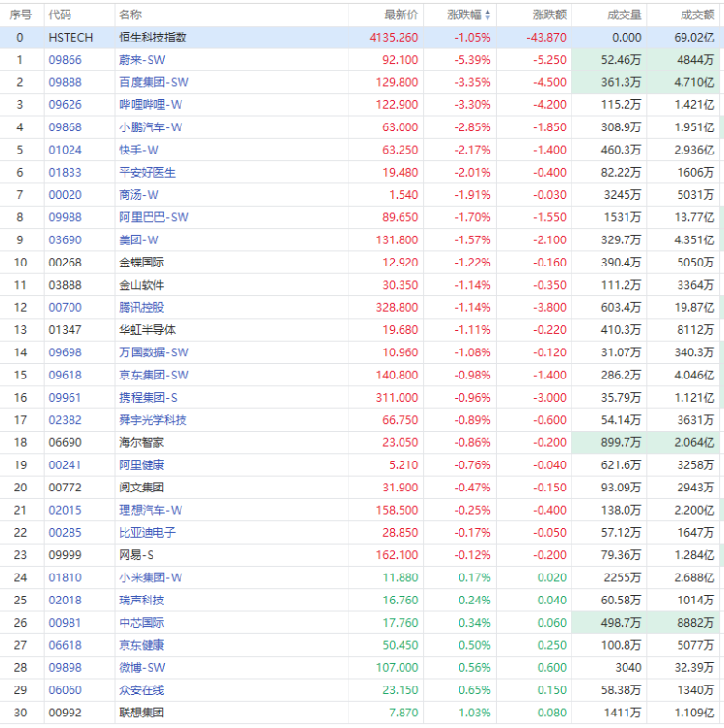Open stock link 万国数据-SW
Image resolution: width=724 pixels, height=728 pixels.
coord(153,352)
